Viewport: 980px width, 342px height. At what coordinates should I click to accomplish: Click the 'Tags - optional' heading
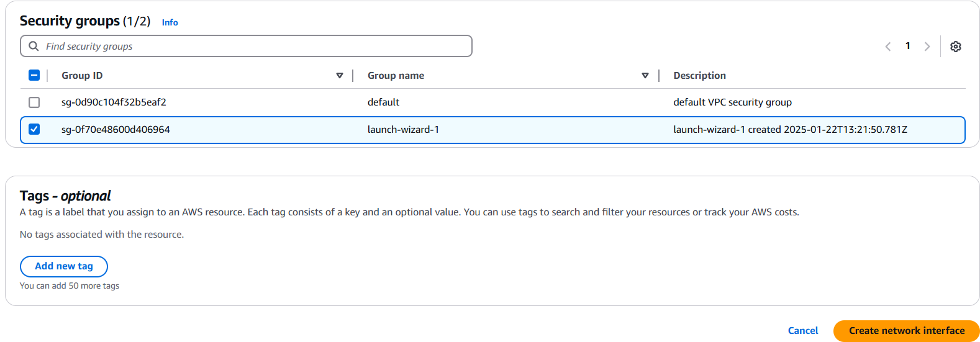click(65, 196)
